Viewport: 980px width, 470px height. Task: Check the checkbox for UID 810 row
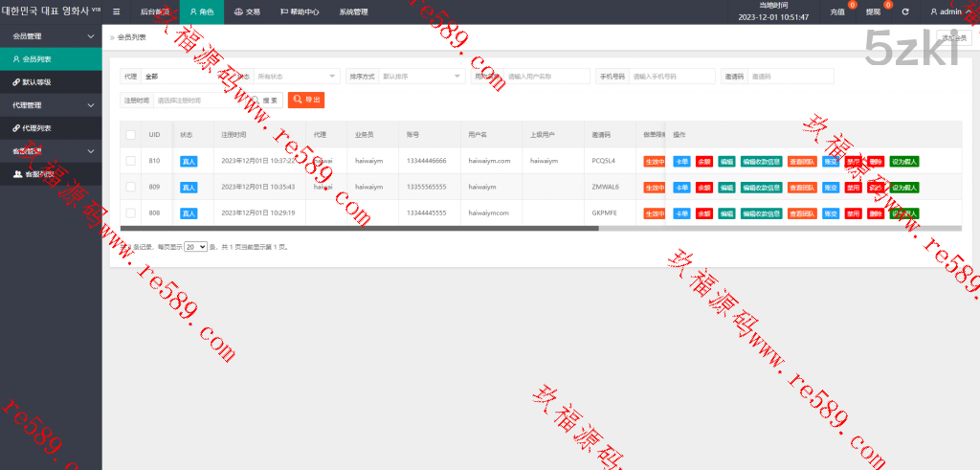(x=130, y=161)
